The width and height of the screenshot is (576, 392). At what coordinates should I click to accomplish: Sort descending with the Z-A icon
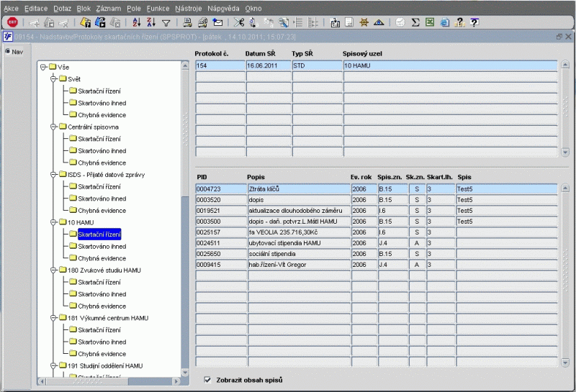(151, 23)
